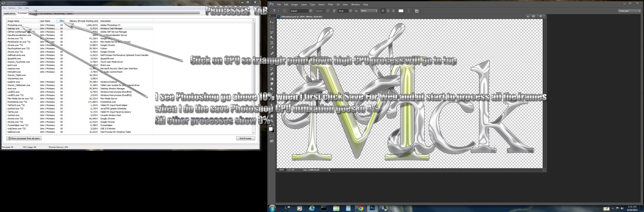Select the Move tool
The image size is (644, 212).
tap(272, 22)
